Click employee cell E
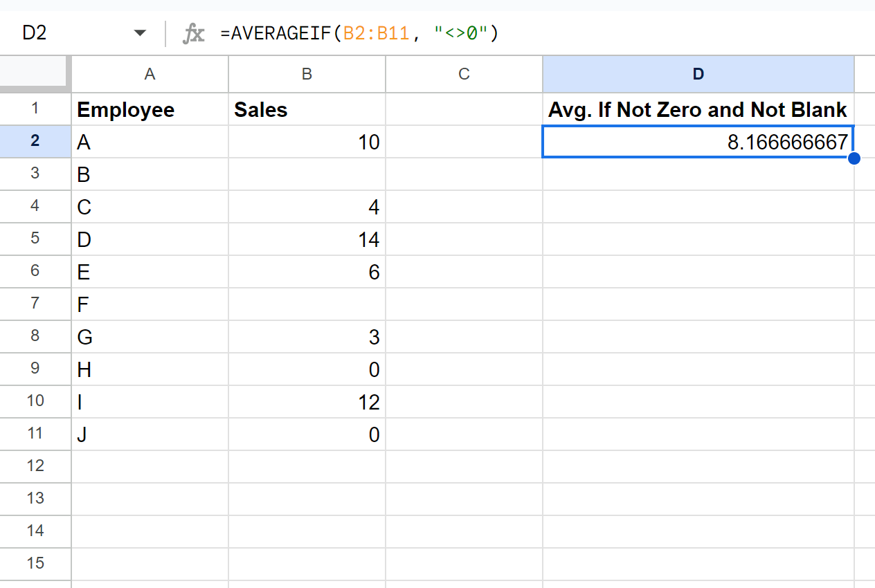 tap(150, 272)
